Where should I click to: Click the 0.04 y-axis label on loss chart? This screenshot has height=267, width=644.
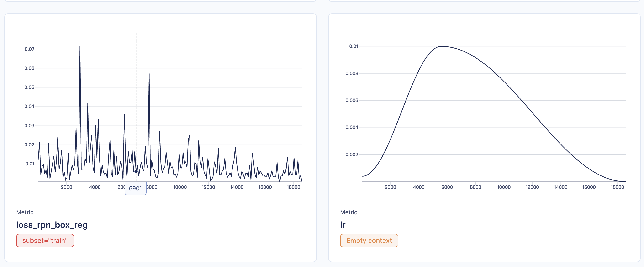coord(29,106)
